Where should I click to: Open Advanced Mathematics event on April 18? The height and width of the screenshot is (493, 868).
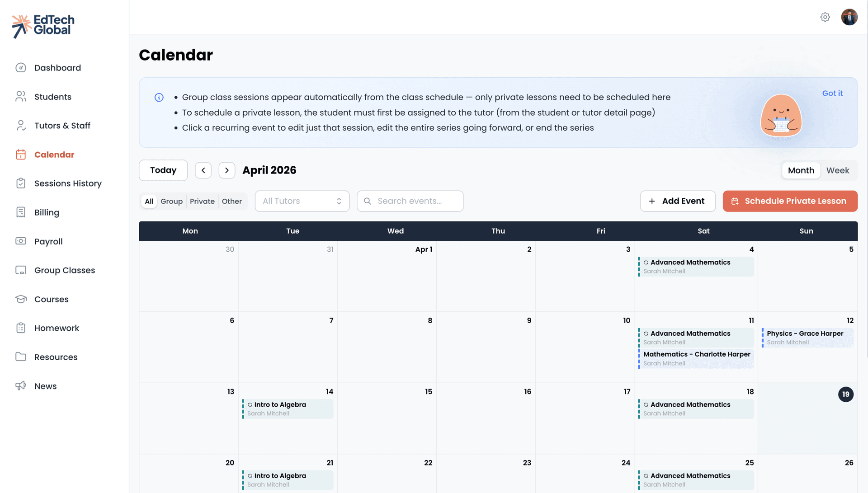point(696,409)
